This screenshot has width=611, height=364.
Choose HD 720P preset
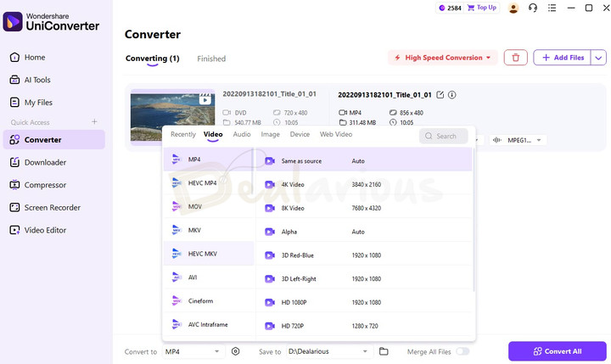pyautogui.click(x=364, y=326)
